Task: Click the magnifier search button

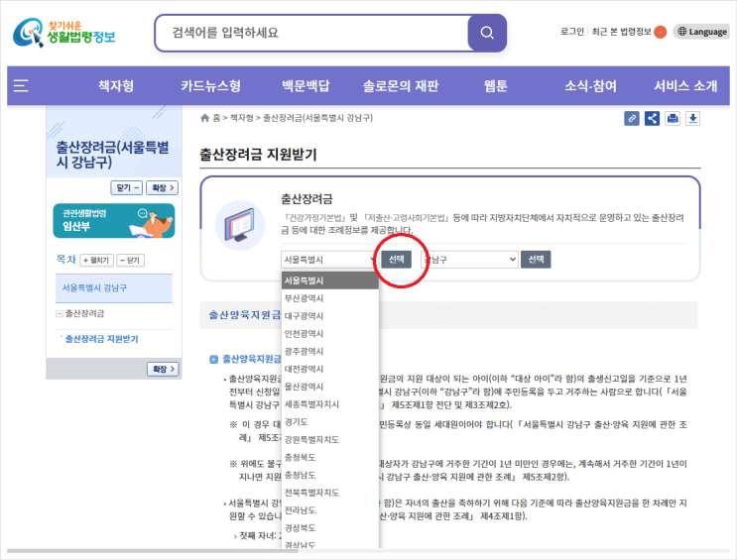Action: point(487,33)
